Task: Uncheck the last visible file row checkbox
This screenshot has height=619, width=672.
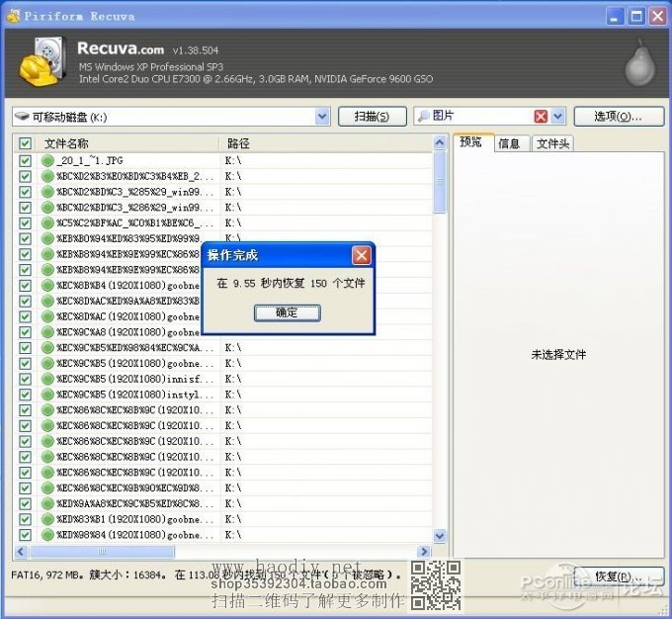Action: tap(26, 535)
